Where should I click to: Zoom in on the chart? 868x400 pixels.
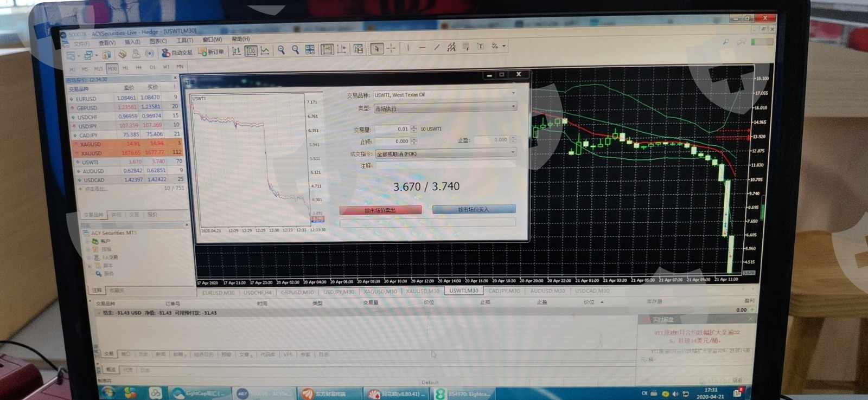[x=281, y=50]
